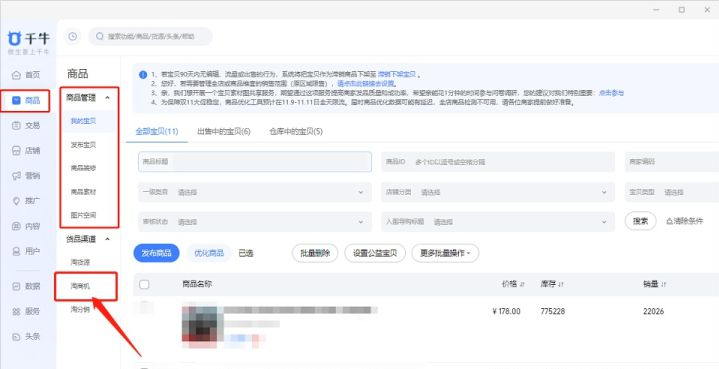The height and width of the screenshot is (369, 719).
Task: Click the 775228 stock value
Action: tap(553, 311)
